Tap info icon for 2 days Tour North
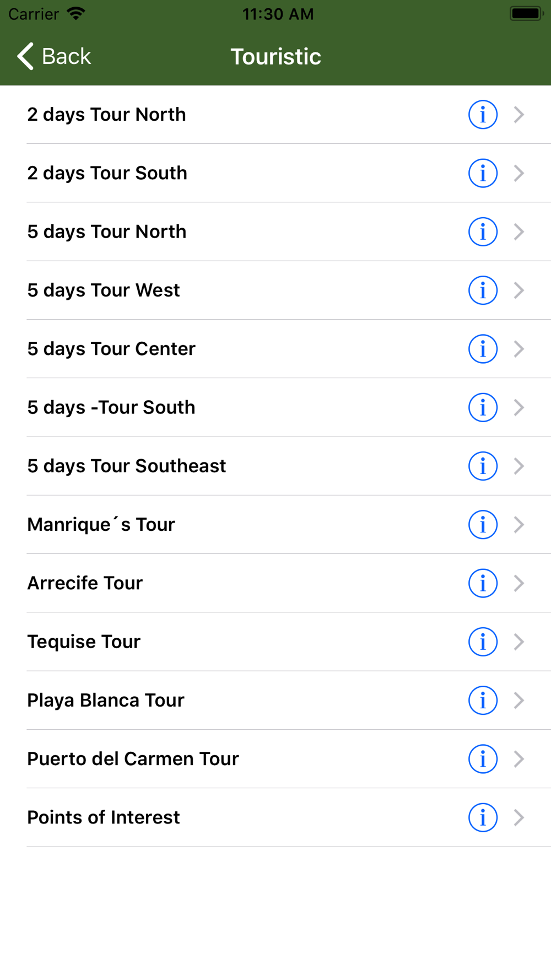This screenshot has width=551, height=980. (x=483, y=115)
